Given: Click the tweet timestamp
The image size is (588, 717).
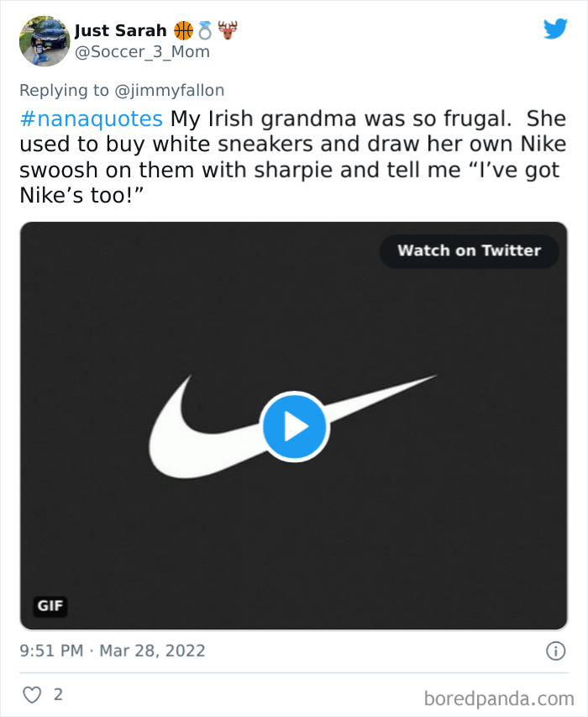Looking at the screenshot, I should click(113, 650).
